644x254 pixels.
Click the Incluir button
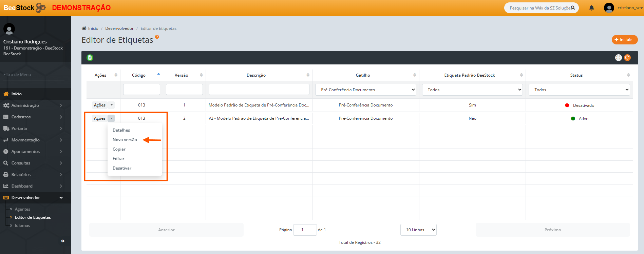point(624,40)
